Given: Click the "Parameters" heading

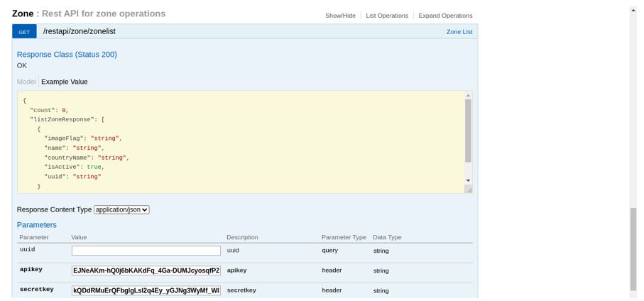Looking at the screenshot, I should [x=36, y=225].
